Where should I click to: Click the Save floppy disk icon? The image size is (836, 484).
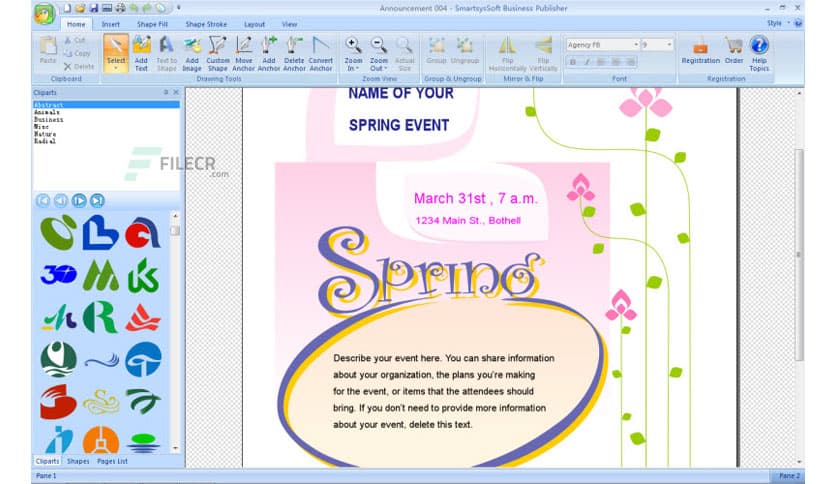tap(94, 8)
